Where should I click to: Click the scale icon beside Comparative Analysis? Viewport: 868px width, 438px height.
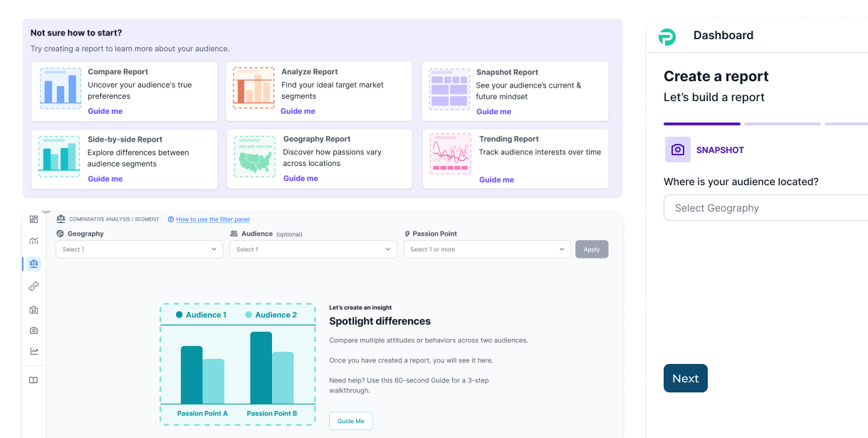tap(61, 219)
